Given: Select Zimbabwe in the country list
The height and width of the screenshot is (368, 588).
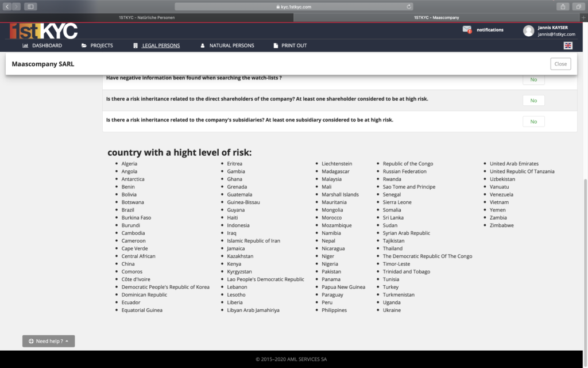Looking at the screenshot, I should pyautogui.click(x=502, y=225).
